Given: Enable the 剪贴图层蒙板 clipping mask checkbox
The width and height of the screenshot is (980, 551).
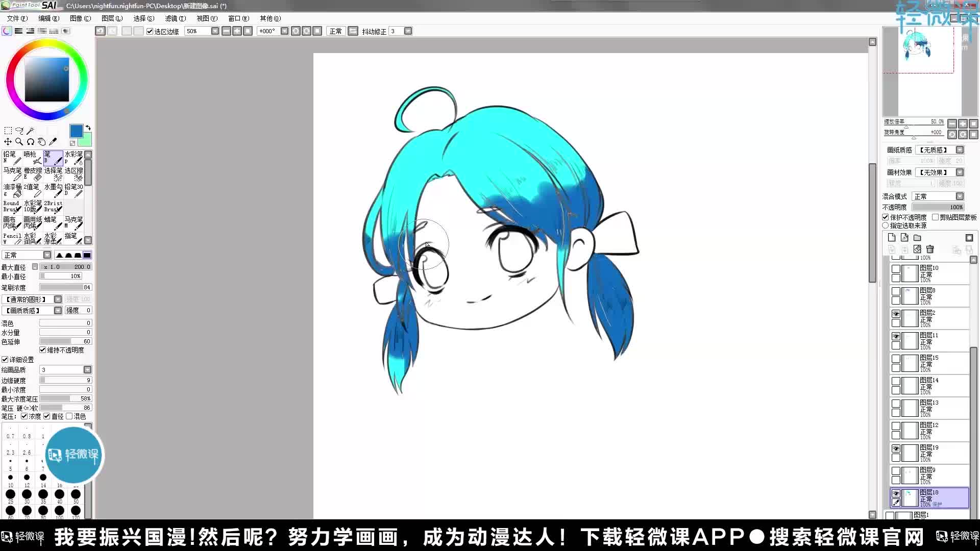Looking at the screenshot, I should pyautogui.click(x=936, y=217).
